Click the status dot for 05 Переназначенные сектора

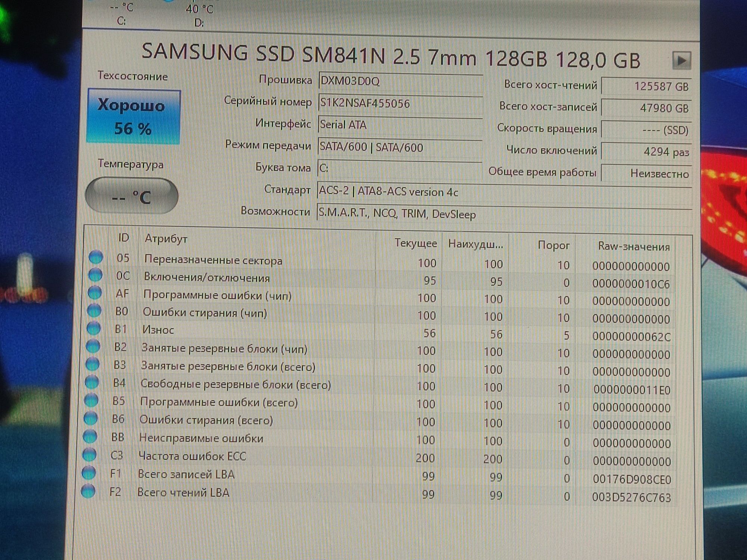pos(96,257)
